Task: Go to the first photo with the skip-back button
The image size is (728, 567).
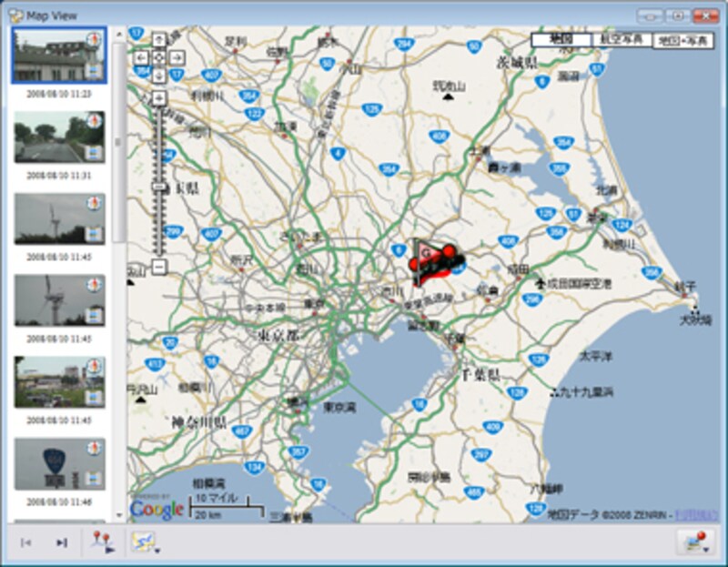Action: click(26, 542)
